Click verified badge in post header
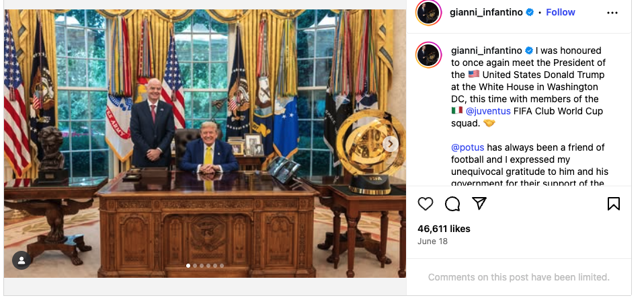The height and width of the screenshot is (302, 644). point(530,12)
